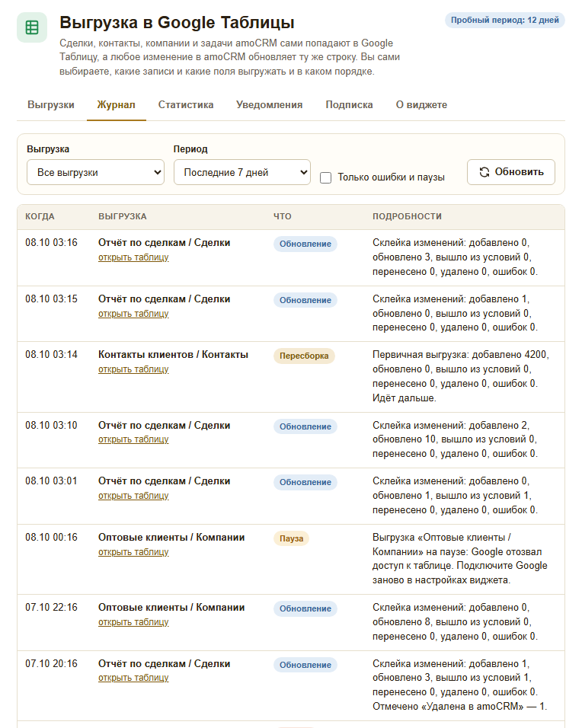Open table link for 08.10 03:15 entry
Image resolution: width=582 pixels, height=728 pixels.
(133, 314)
